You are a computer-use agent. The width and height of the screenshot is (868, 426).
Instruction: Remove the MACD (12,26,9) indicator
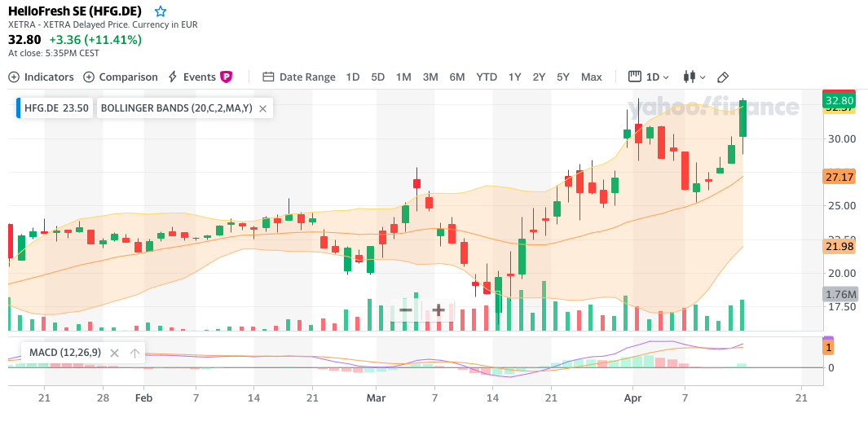[114, 353]
